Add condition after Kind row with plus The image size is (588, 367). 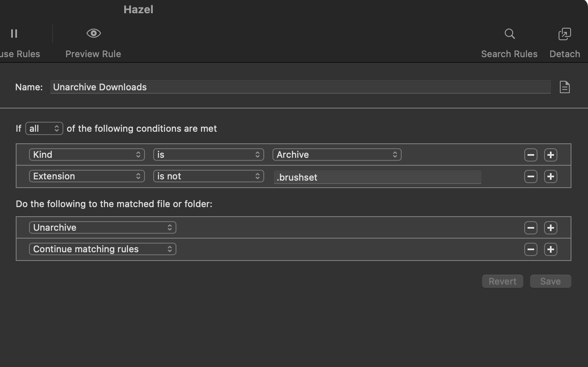tap(551, 155)
